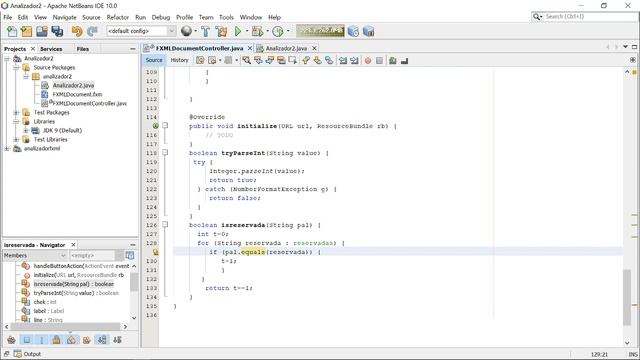Click the New Project toolbar icon
Viewport: 640px width, 360px height.
(x=27, y=31)
